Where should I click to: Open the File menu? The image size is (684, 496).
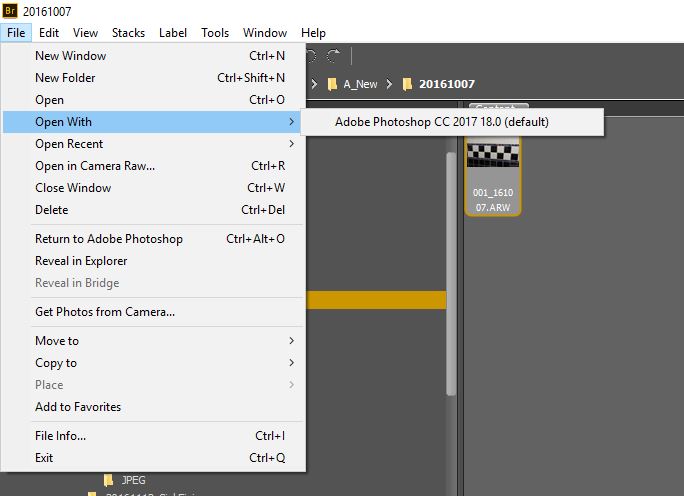pyautogui.click(x=16, y=33)
